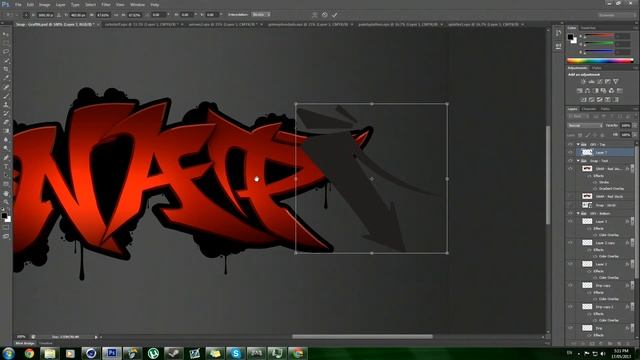Collapse the Snap - Text group
The width and height of the screenshot is (640, 360).
click(578, 161)
